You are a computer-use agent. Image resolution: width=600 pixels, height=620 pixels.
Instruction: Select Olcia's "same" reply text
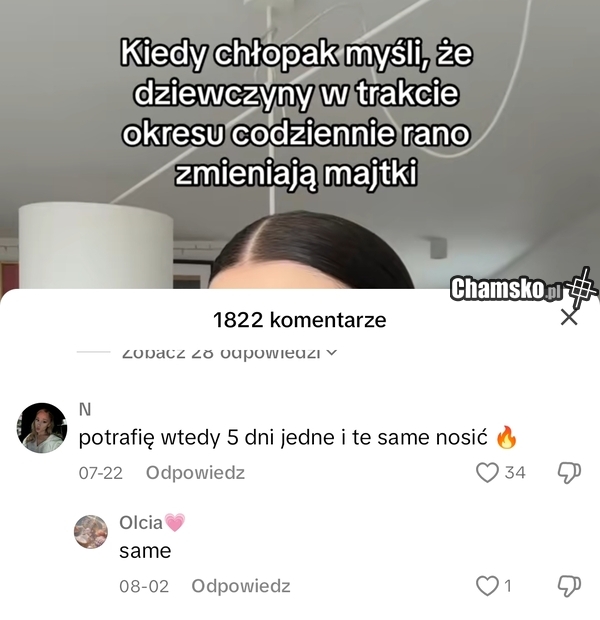tap(145, 551)
